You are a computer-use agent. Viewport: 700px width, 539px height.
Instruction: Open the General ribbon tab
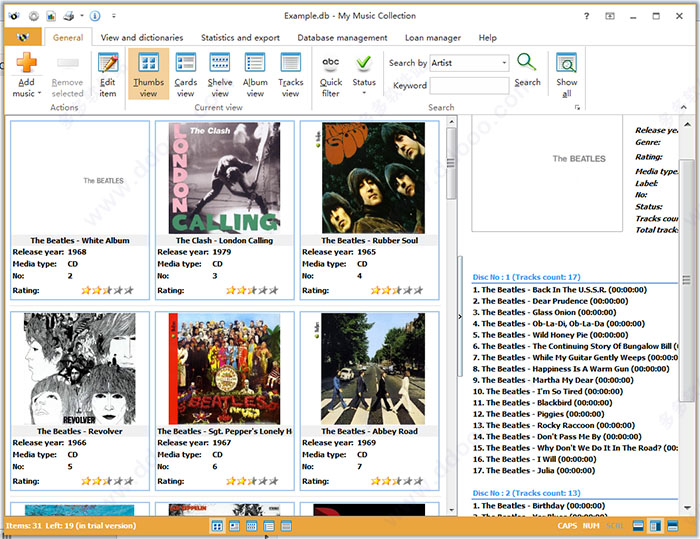pyautogui.click(x=68, y=38)
